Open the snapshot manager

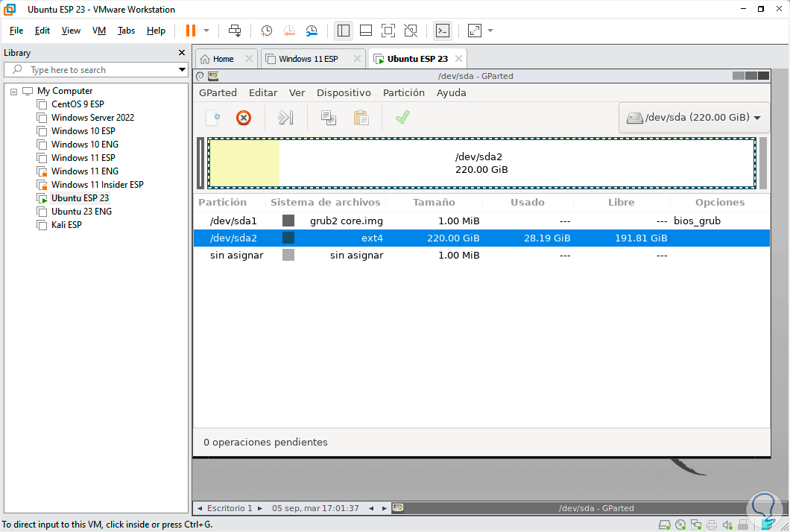coord(312,31)
